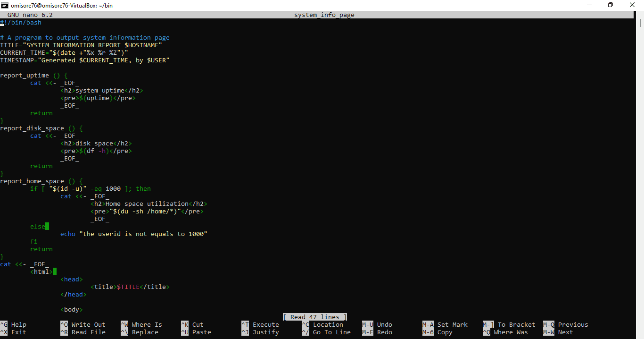Place cursor on the echo userid line
This screenshot has height=339, width=644.
click(134, 234)
